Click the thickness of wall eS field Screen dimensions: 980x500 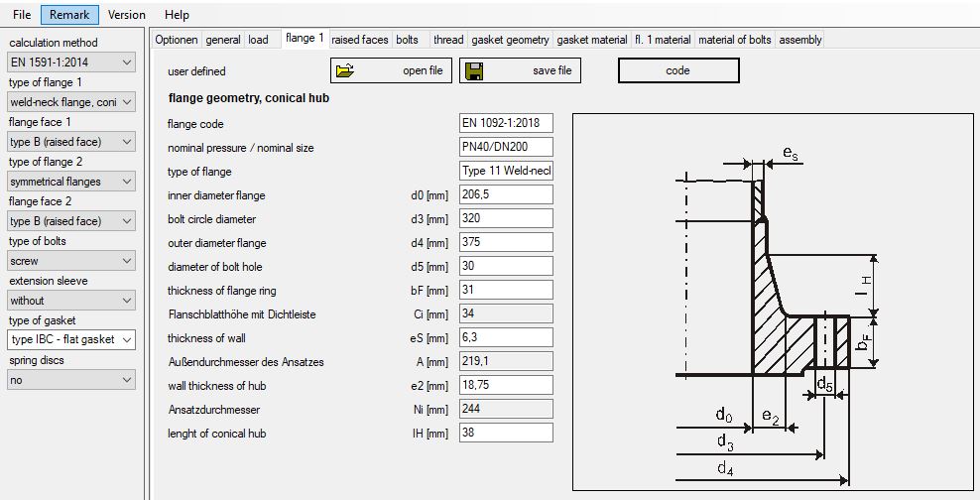pos(506,337)
